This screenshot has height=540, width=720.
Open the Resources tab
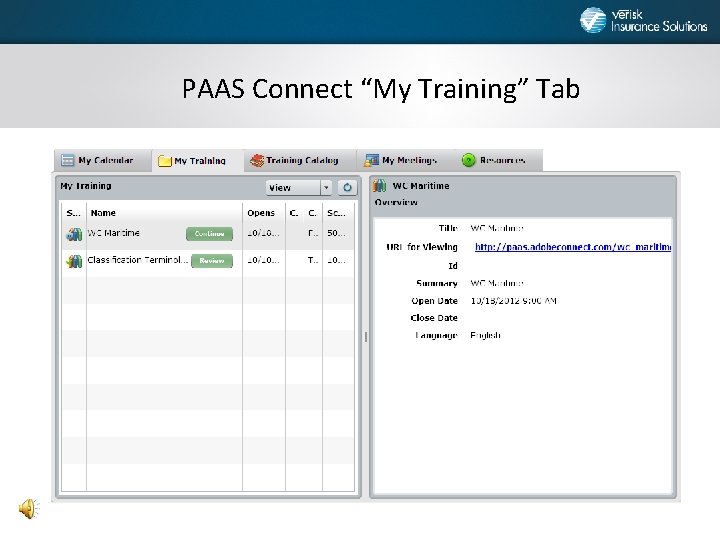[498, 160]
